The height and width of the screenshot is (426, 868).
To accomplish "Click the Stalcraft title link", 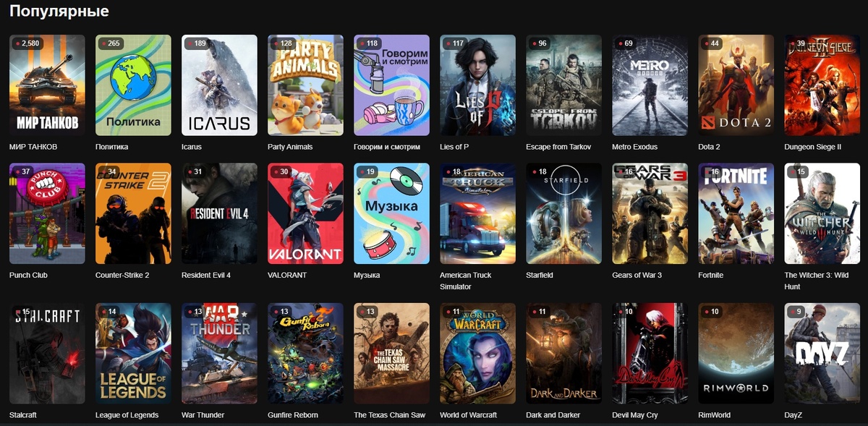I will [23, 415].
